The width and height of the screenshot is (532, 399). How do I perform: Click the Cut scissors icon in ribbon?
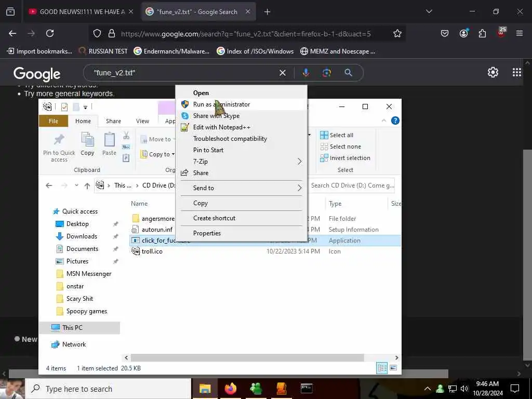[126, 136]
